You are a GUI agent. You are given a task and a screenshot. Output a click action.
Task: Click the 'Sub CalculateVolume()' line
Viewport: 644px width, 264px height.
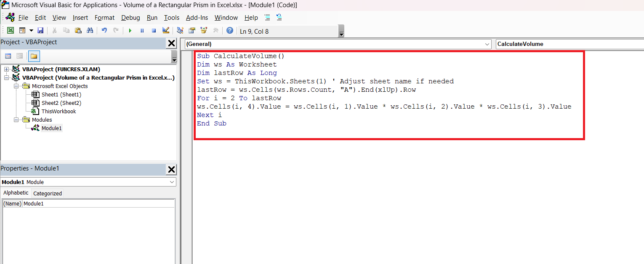(241, 56)
